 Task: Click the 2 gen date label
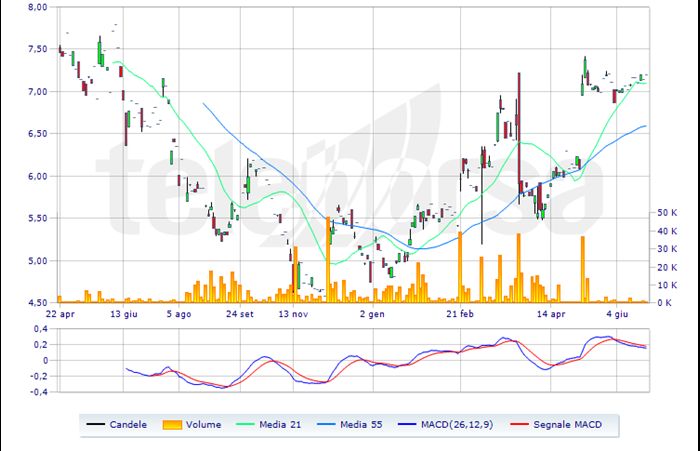point(372,314)
